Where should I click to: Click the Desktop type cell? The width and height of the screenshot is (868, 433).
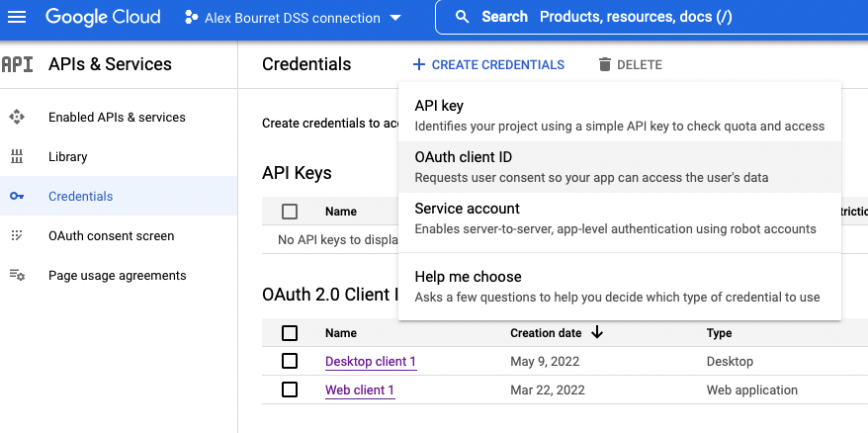pyautogui.click(x=730, y=362)
